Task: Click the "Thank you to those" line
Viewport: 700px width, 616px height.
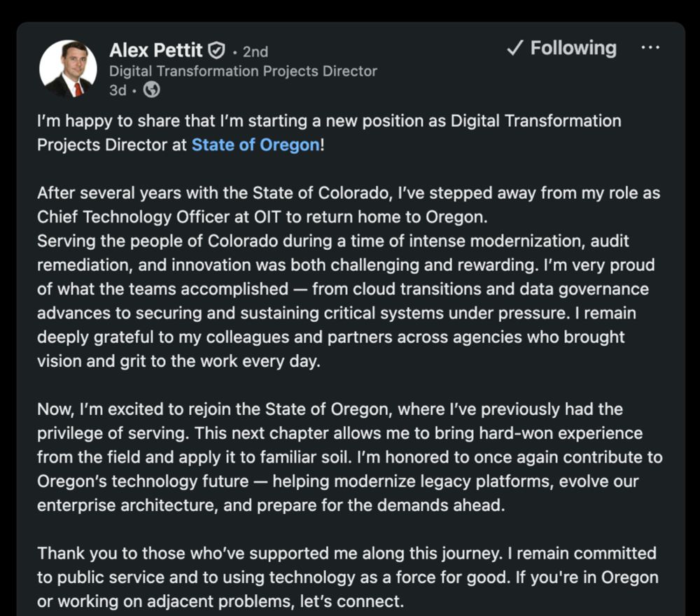Action: [346, 553]
